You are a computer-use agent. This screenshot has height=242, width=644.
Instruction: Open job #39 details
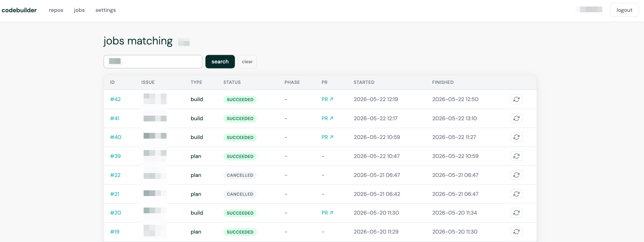115,156
